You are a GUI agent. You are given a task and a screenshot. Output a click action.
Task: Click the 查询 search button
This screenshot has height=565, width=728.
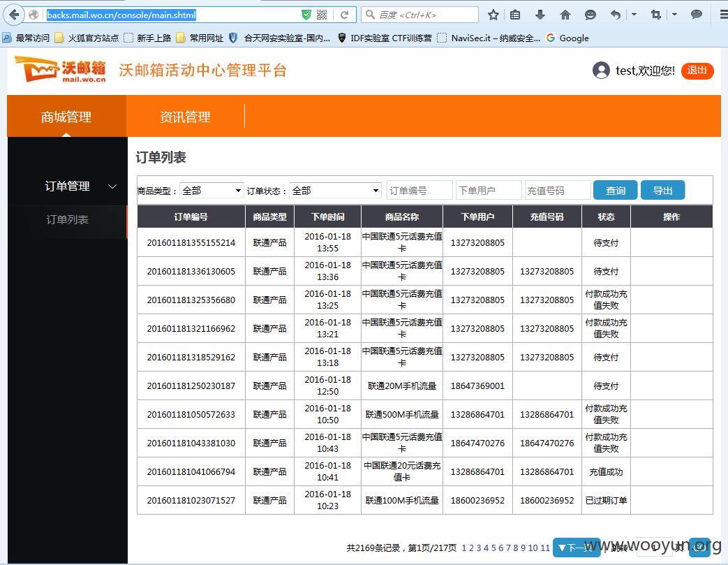[615, 191]
